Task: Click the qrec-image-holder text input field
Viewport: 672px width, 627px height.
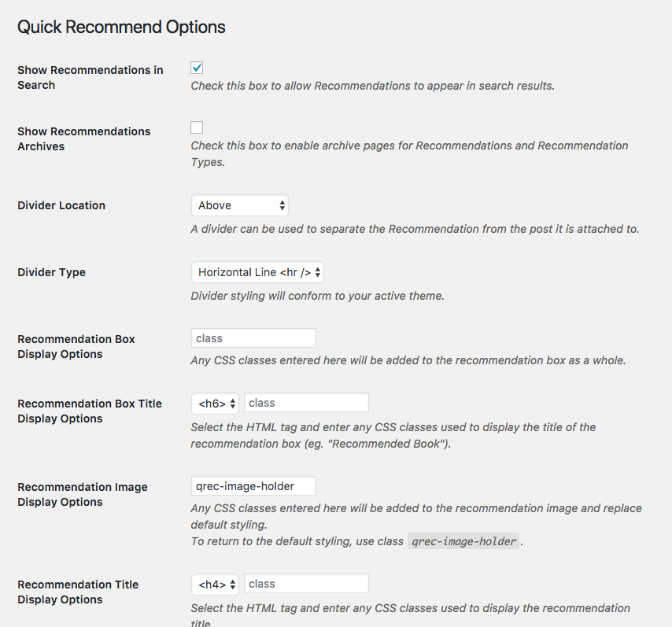Action: point(253,486)
